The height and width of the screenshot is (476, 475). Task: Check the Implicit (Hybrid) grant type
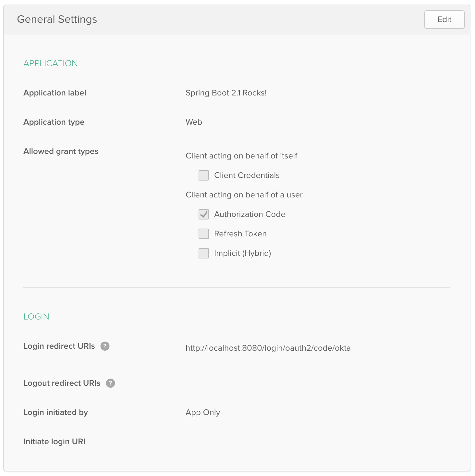click(x=204, y=253)
